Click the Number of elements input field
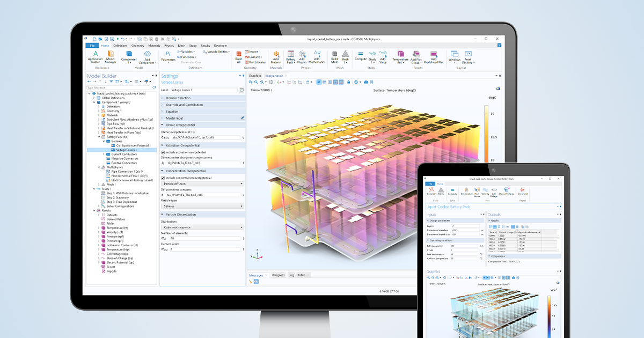The height and width of the screenshot is (338, 644). click(x=205, y=238)
